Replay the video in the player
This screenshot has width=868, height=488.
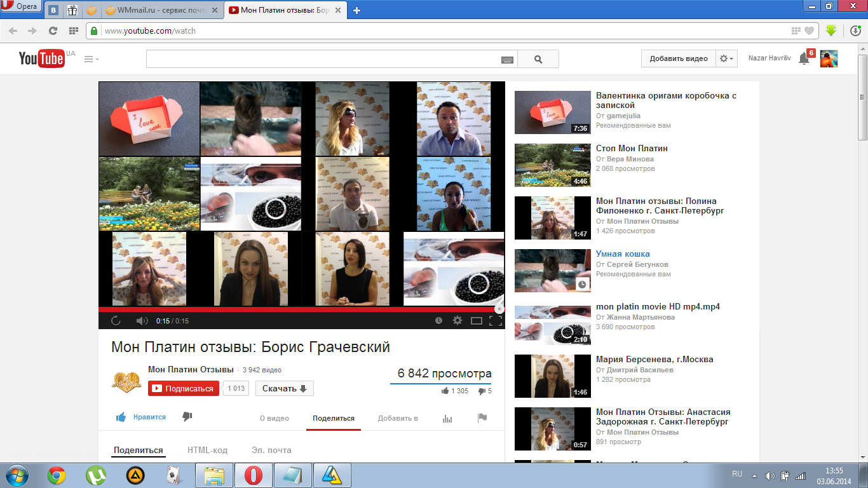pyautogui.click(x=116, y=321)
